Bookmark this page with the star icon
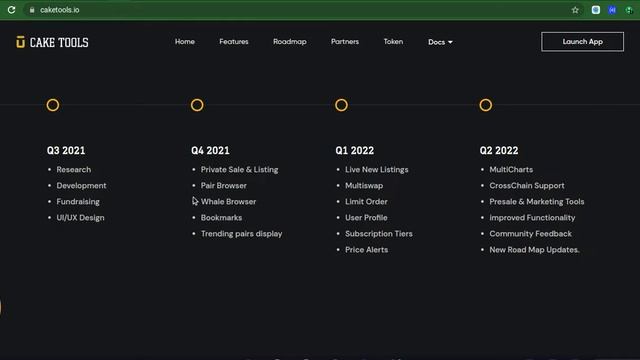The height and width of the screenshot is (360, 640). pyautogui.click(x=575, y=10)
